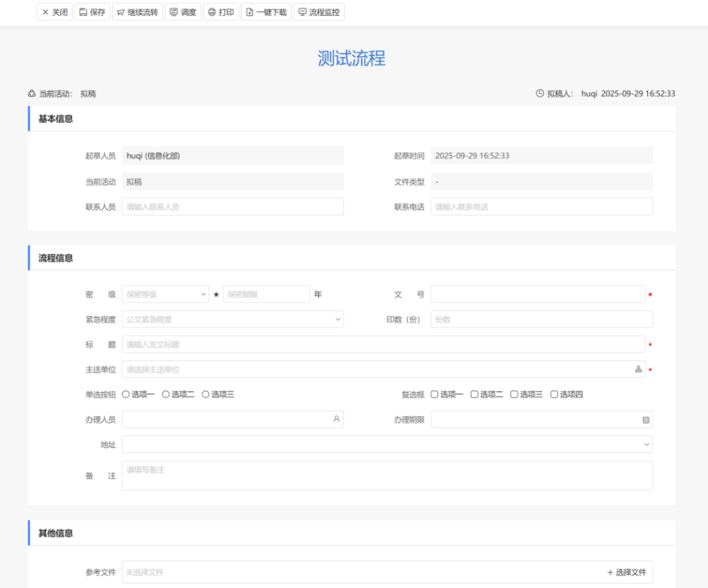Print the form via 打印 button
The width and height of the screenshot is (708, 588).
(x=221, y=13)
